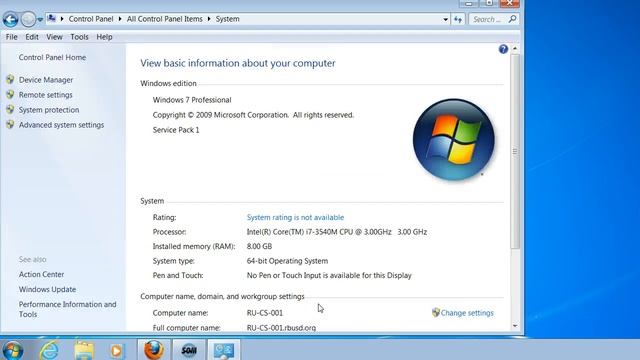Open System protection link

pyautogui.click(x=49, y=110)
